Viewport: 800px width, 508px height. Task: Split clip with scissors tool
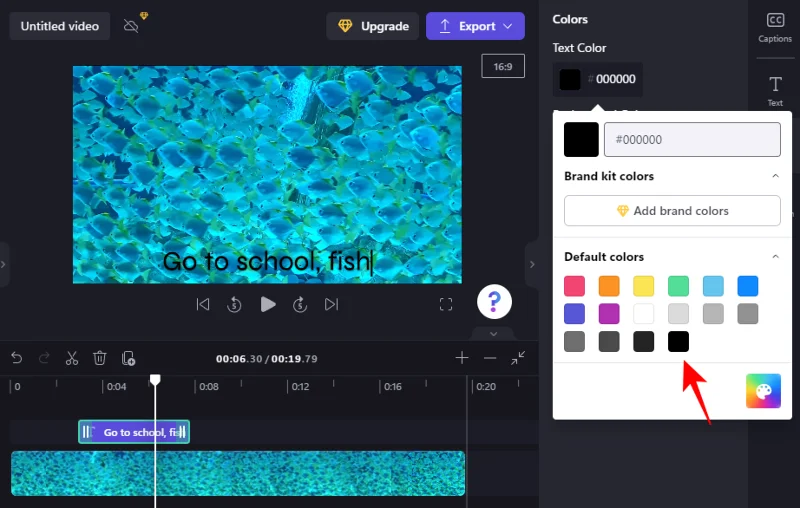pos(72,358)
